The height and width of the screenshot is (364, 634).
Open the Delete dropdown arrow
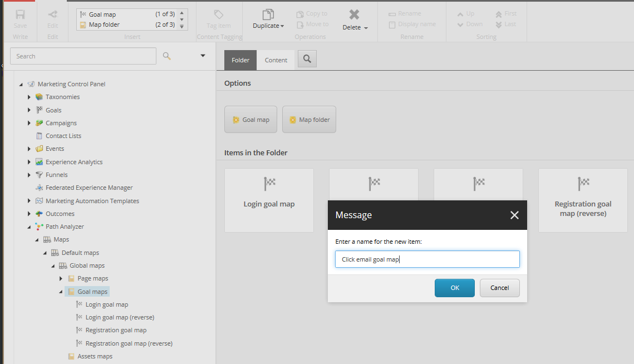[x=366, y=28]
